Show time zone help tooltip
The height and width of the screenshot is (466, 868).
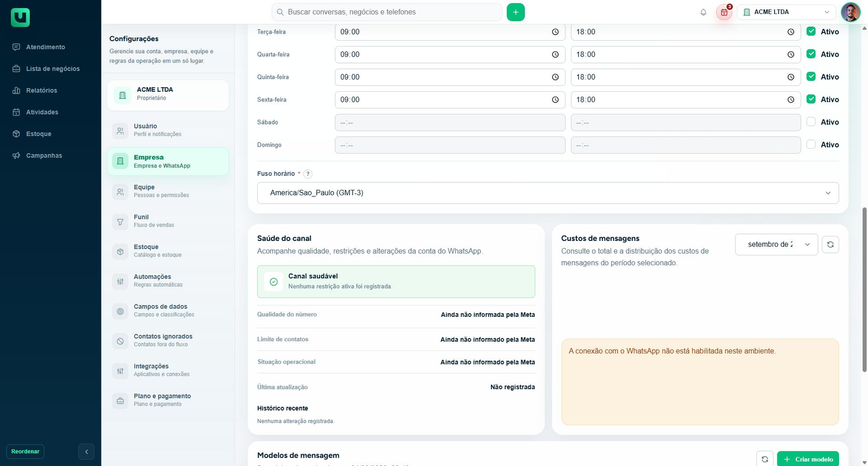(x=308, y=174)
